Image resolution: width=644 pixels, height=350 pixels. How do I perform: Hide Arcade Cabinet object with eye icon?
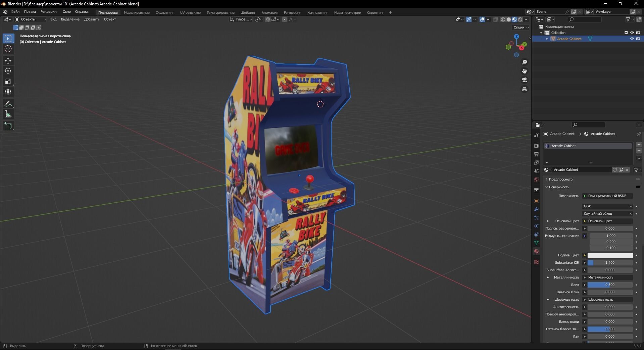pyautogui.click(x=632, y=39)
